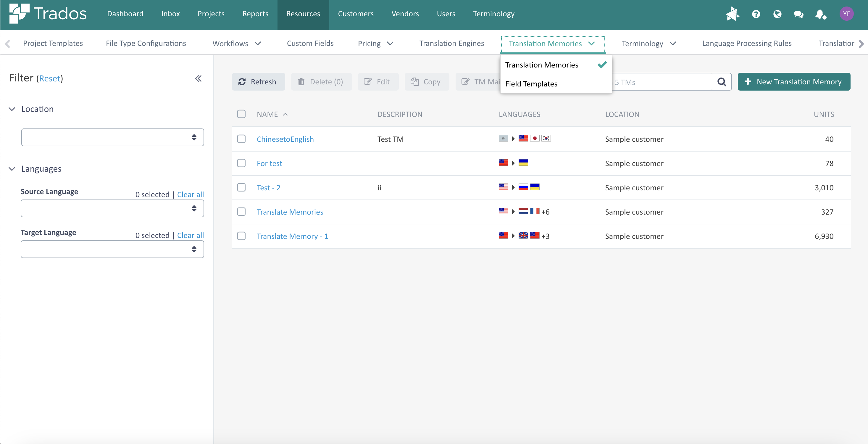Open the Reports tab
Viewport: 868px width, 444px height.
pos(255,14)
